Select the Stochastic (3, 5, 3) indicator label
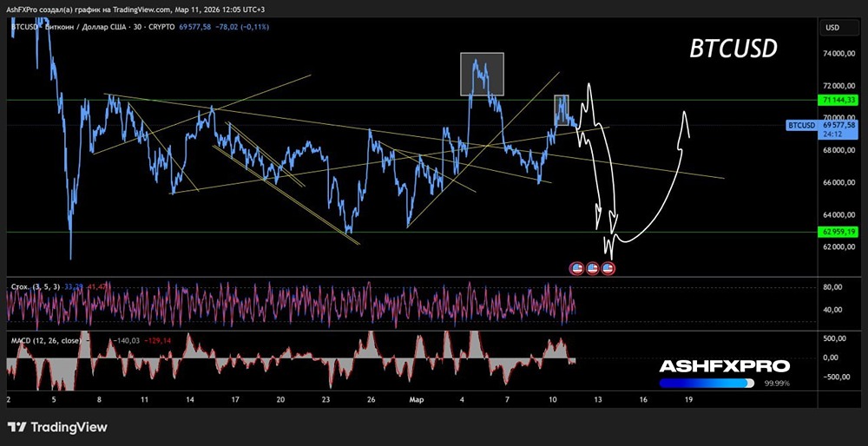This screenshot has width=868, height=446. (36, 286)
